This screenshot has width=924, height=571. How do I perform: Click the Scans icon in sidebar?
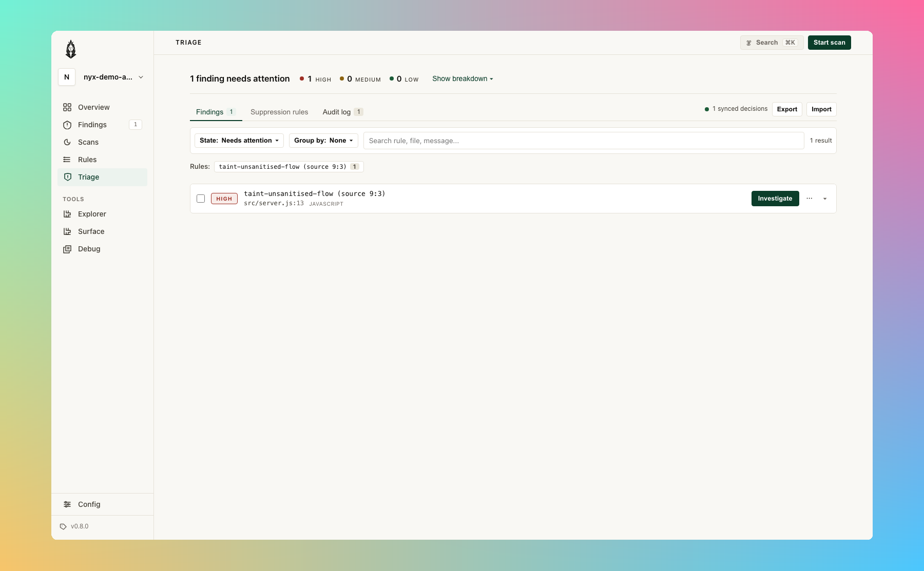(67, 142)
